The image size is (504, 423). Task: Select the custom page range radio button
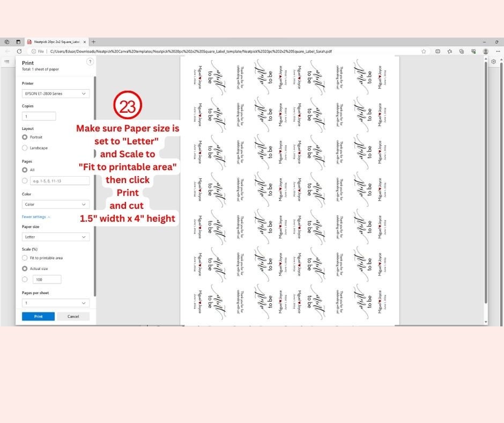point(25,180)
